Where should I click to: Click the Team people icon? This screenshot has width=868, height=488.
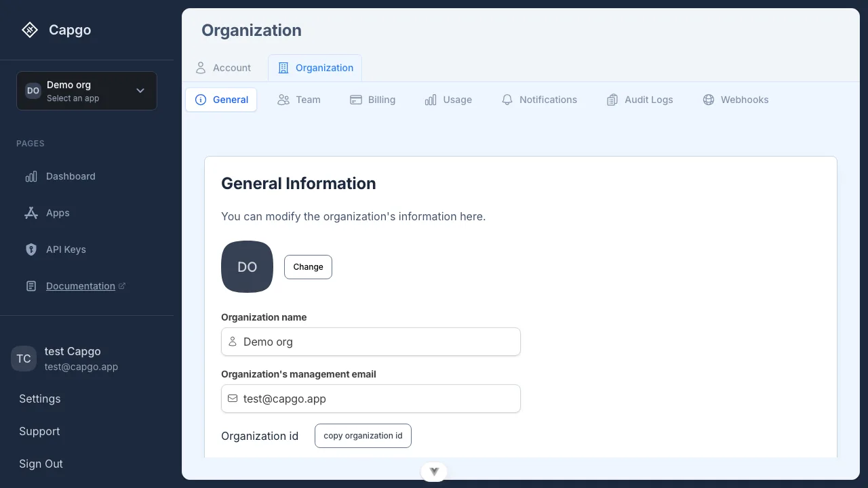(283, 100)
